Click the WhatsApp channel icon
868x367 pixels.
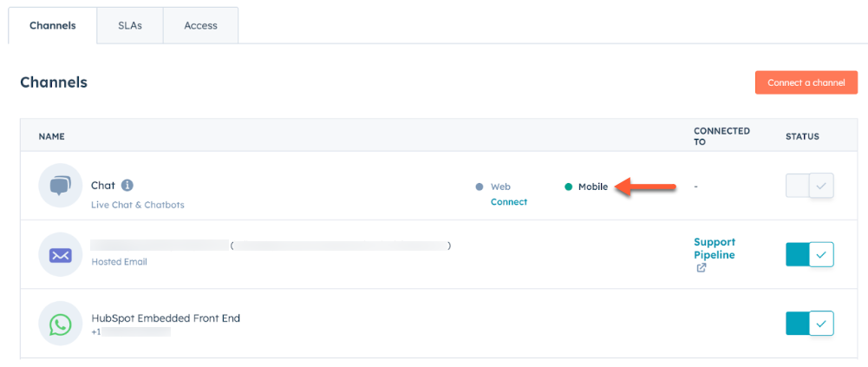click(61, 324)
